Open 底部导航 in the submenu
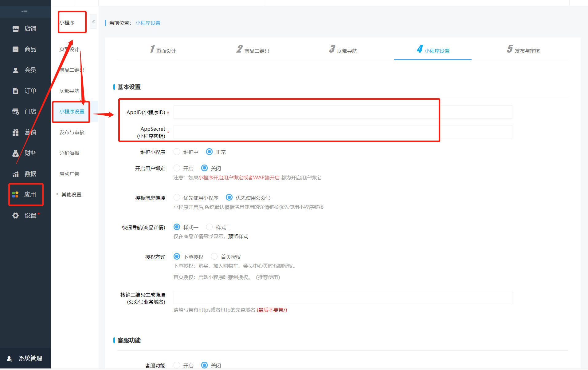The image size is (588, 370). pyautogui.click(x=69, y=91)
